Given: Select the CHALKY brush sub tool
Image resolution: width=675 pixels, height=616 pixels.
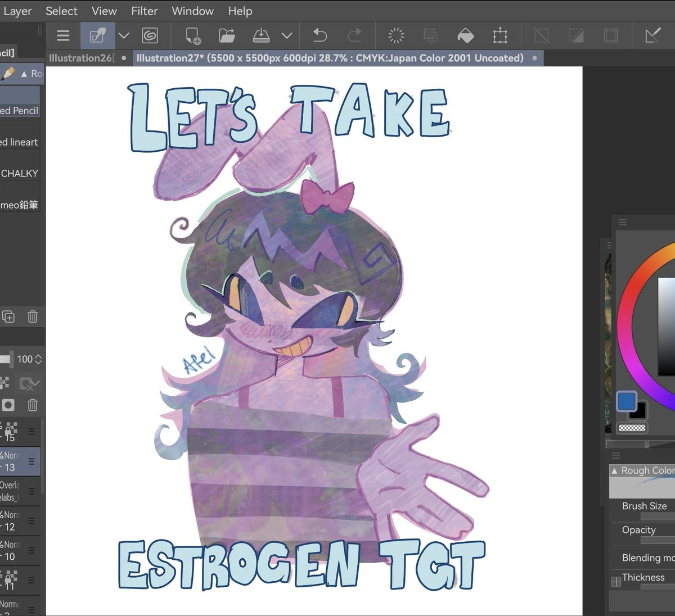Looking at the screenshot, I should point(20,173).
